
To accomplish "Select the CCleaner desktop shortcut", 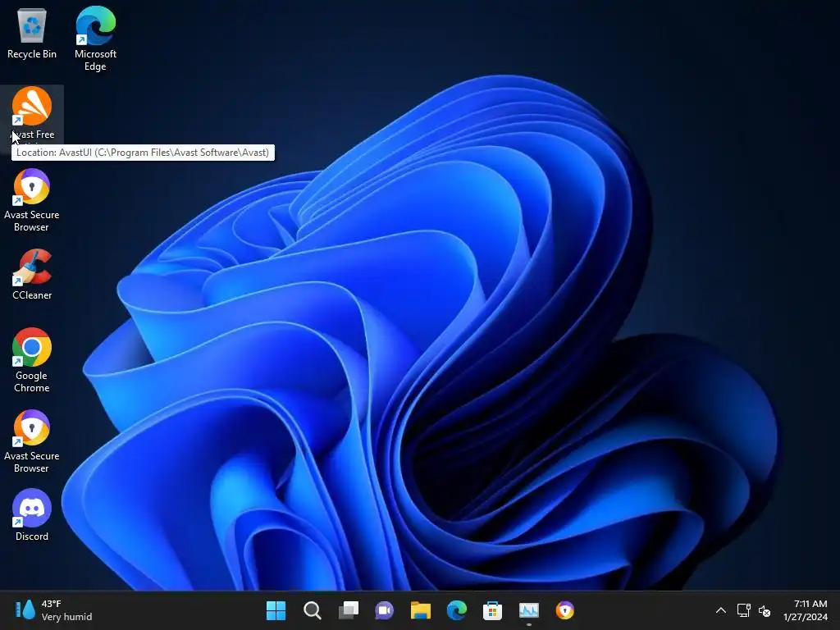I will (x=32, y=274).
